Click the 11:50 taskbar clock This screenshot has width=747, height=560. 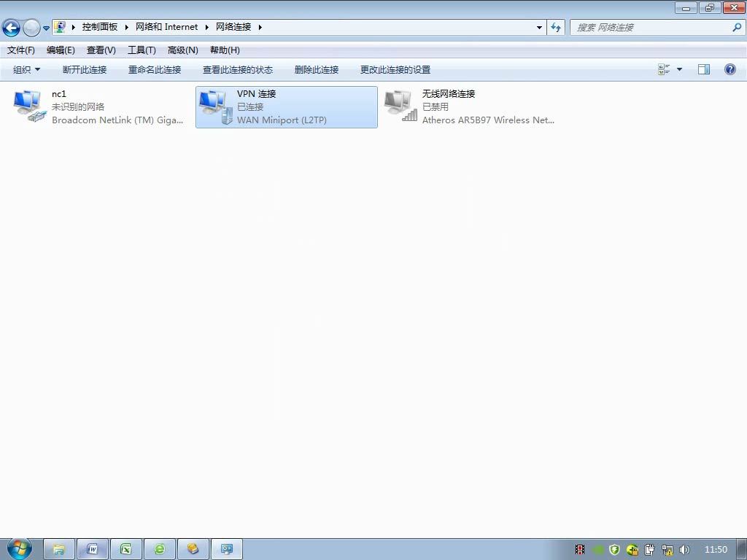(x=716, y=550)
